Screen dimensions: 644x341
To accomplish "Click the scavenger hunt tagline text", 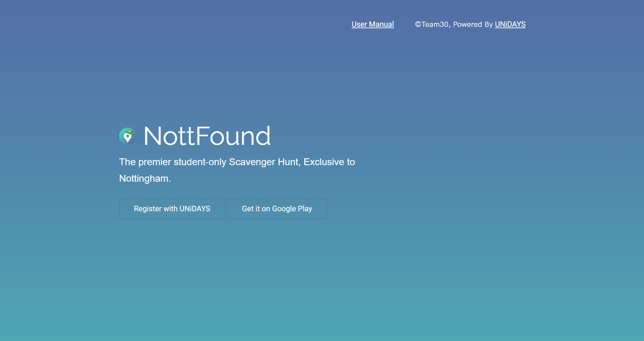I will pos(237,162).
